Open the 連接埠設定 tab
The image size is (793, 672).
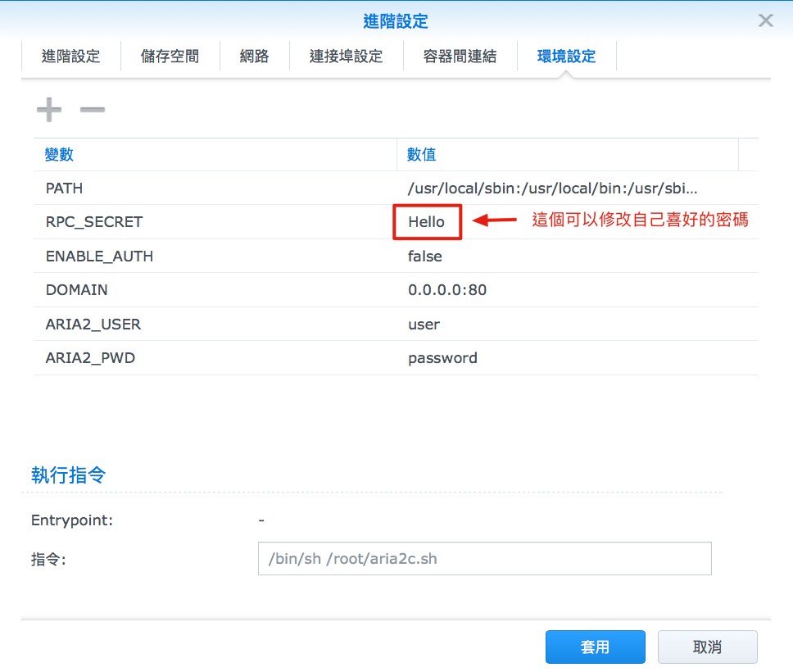pos(347,56)
